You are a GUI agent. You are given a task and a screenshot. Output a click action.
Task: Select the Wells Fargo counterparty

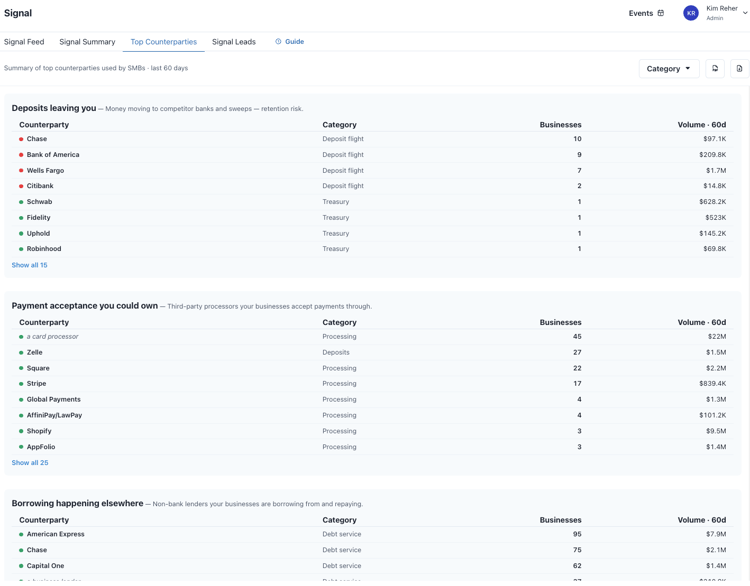tap(45, 170)
